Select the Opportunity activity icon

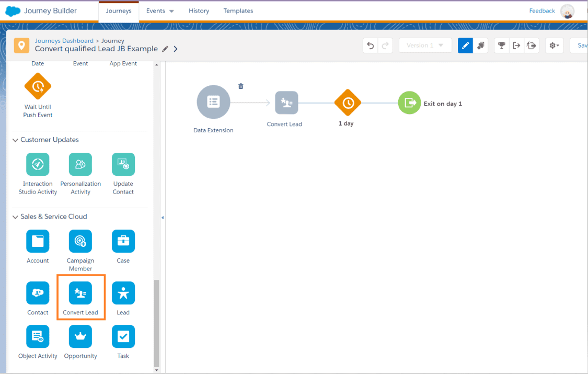click(80, 337)
